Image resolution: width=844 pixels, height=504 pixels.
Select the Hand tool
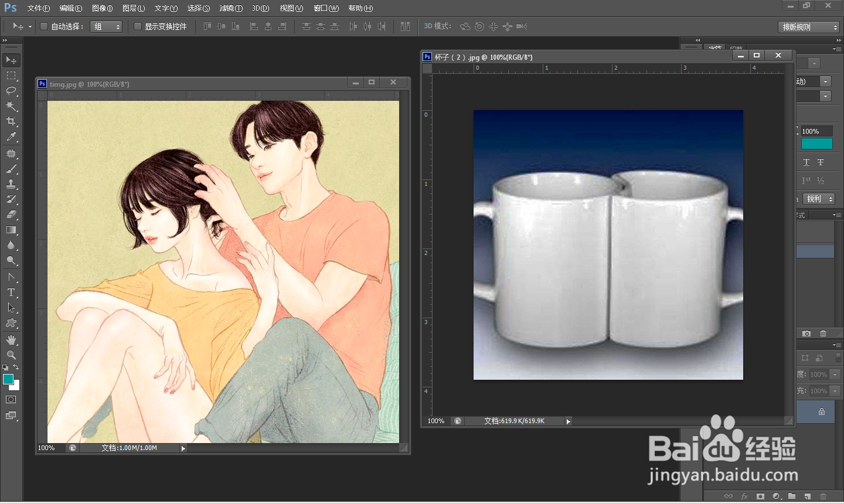11,340
